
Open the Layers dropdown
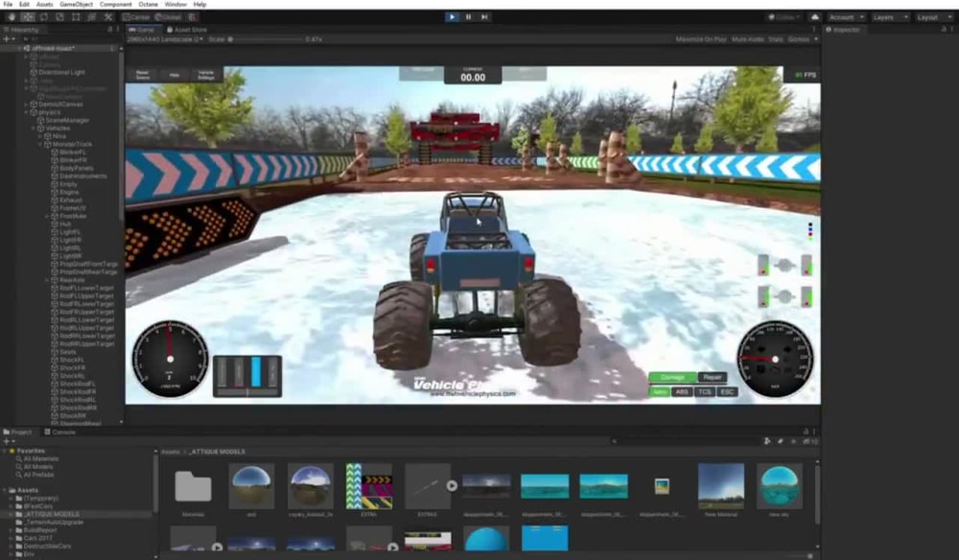pos(890,17)
